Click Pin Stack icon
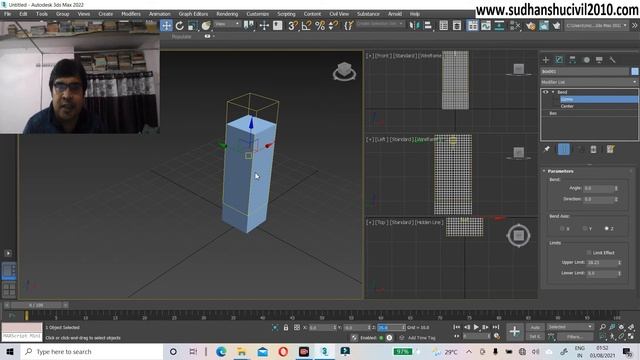 coord(547,149)
